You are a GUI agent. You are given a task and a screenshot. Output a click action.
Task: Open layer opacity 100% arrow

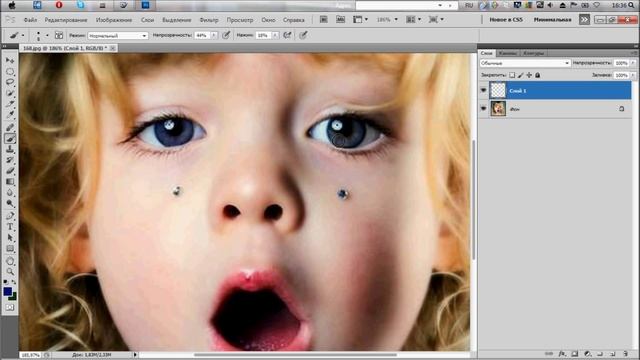(633, 63)
